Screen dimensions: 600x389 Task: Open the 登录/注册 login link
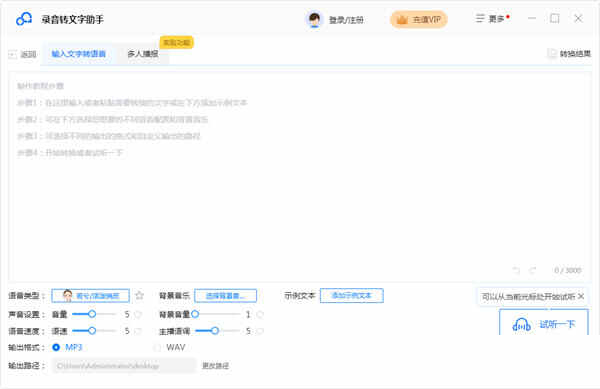[346, 20]
